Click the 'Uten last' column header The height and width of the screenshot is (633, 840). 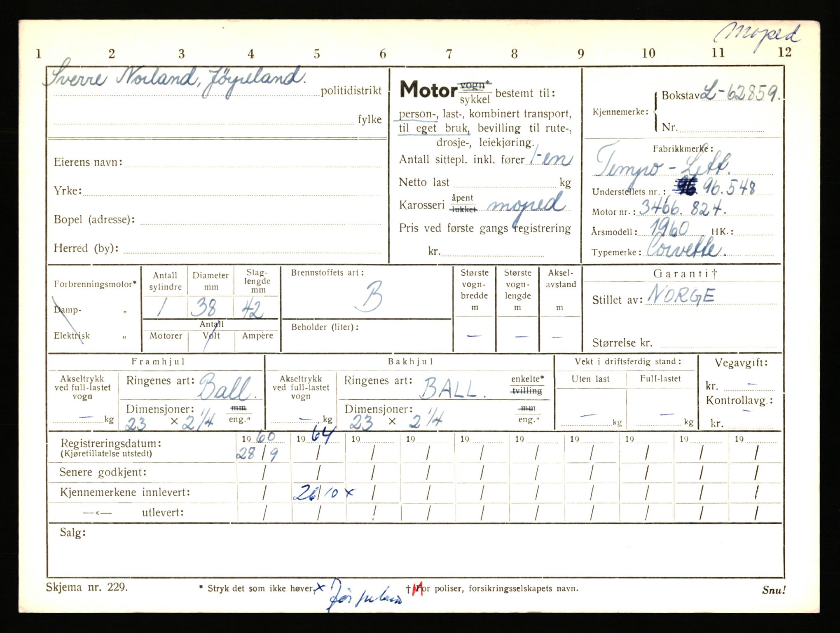(590, 379)
